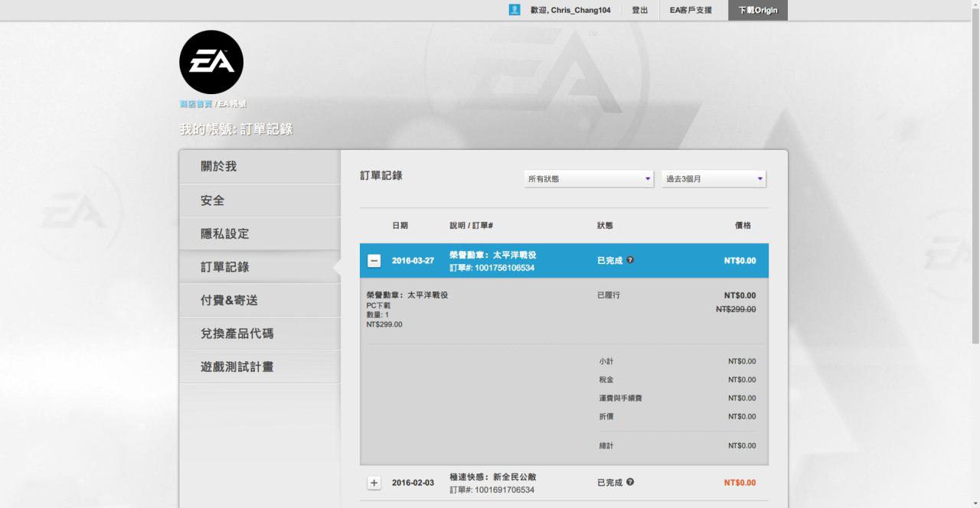Screen dimensions: 980x508
Task: Open the 遊戲測試計畫 sidebar tab
Action: coord(260,366)
